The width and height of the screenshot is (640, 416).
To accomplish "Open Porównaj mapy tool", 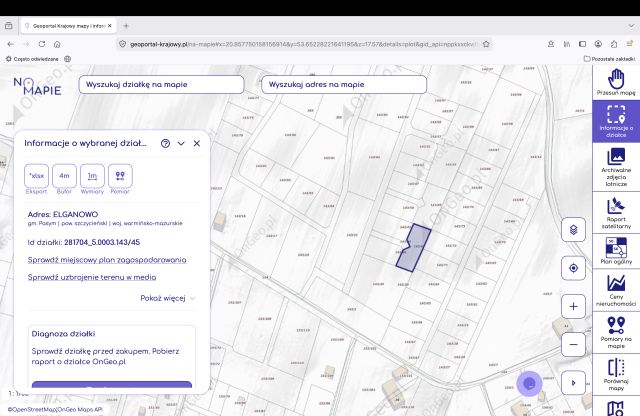I will tap(616, 374).
